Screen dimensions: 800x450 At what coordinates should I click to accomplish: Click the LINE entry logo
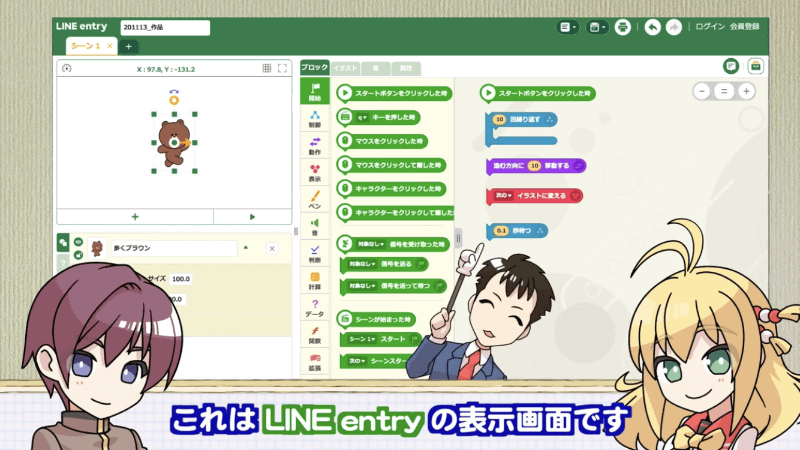[82, 27]
